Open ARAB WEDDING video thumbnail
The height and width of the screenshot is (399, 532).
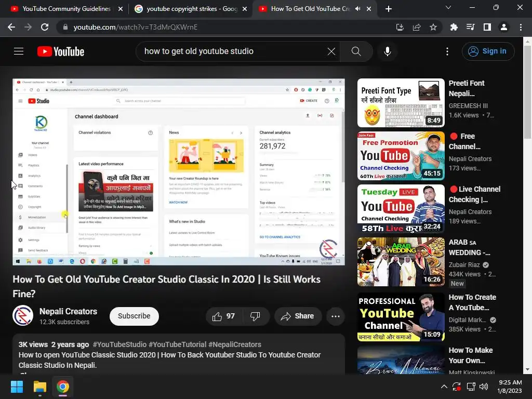tap(401, 262)
